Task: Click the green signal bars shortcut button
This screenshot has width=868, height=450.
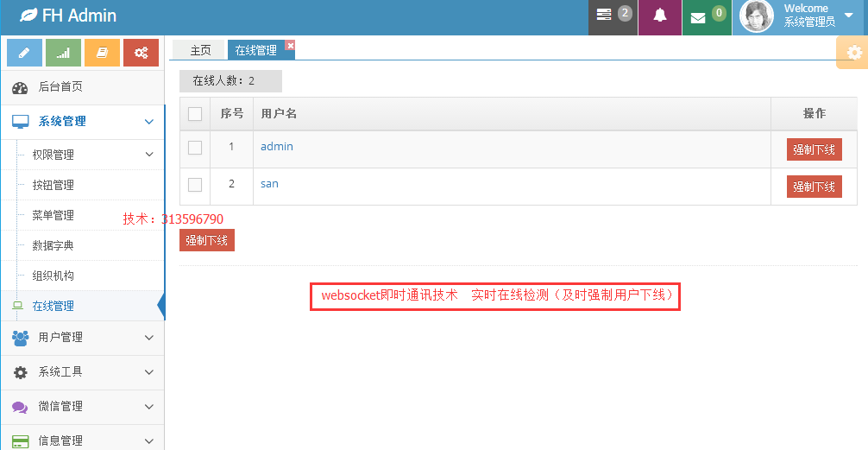Action: tap(63, 53)
